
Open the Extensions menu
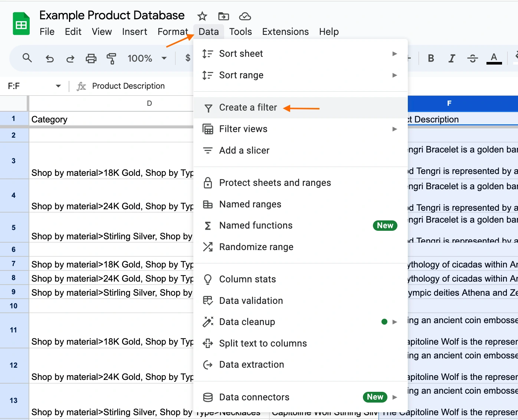tap(285, 32)
